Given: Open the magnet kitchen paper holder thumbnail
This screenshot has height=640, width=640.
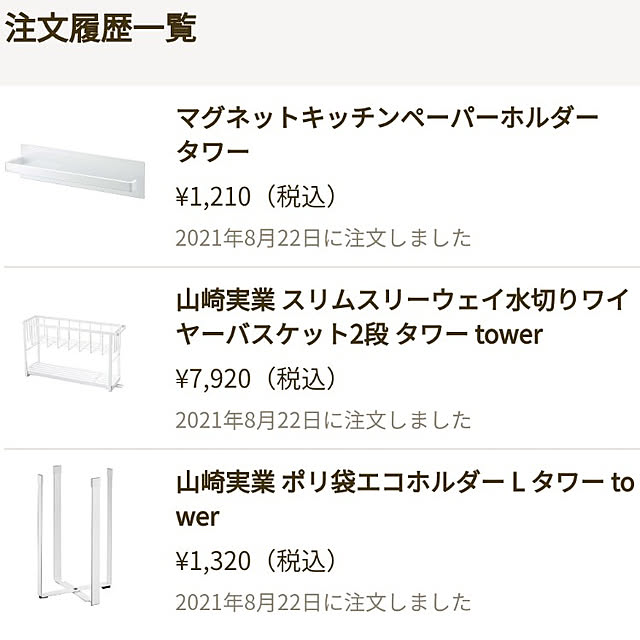Looking at the screenshot, I should tap(75, 169).
